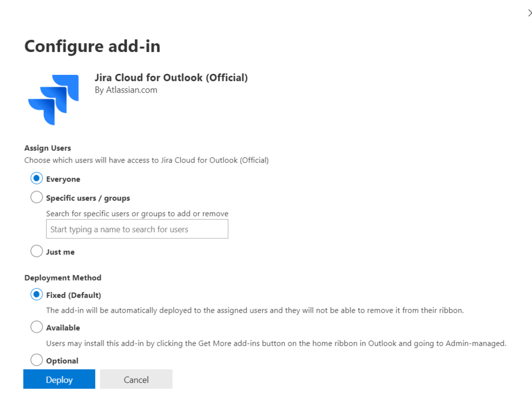Click the 'Jira Cloud for Outlook (Official)' title
The width and height of the screenshot is (532, 397).
pos(171,78)
